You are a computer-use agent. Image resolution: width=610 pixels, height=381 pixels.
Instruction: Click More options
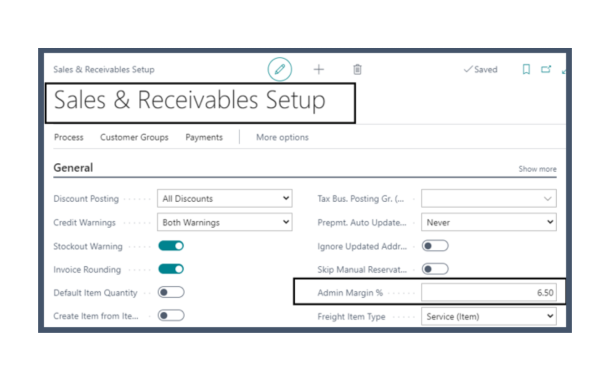(x=282, y=137)
